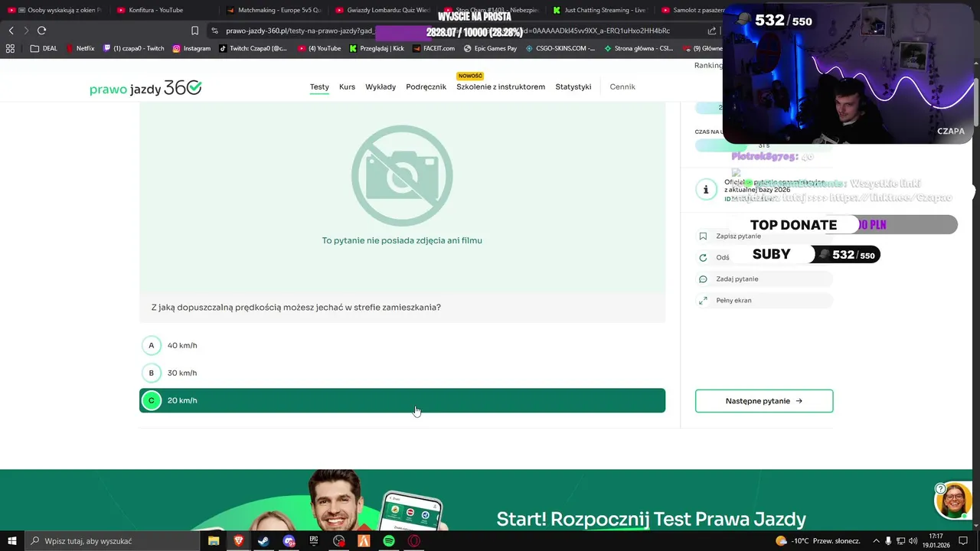
Task: Open the Podręcznik menu item
Action: pyautogui.click(x=426, y=87)
